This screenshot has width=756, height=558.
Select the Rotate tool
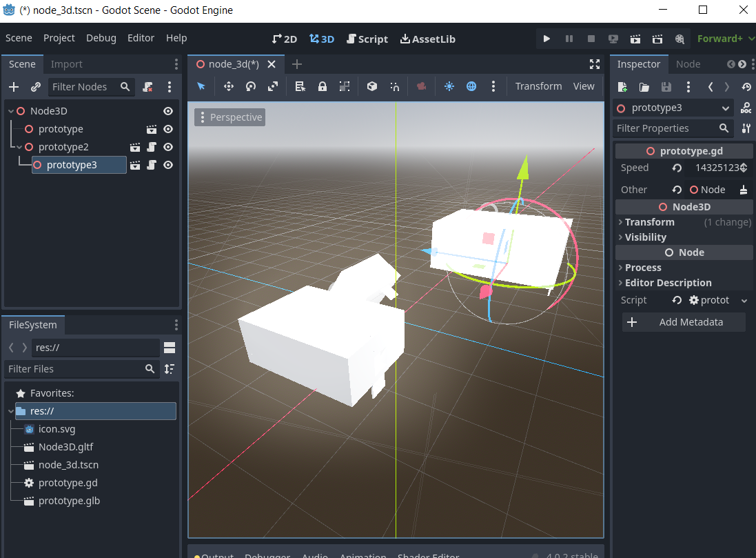pyautogui.click(x=249, y=86)
